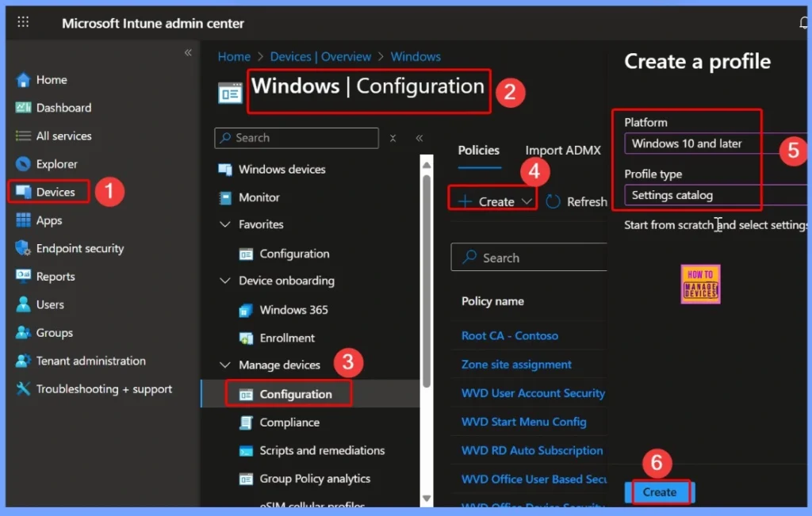Open Windows 365 menu item
The image size is (812, 516).
(x=293, y=310)
